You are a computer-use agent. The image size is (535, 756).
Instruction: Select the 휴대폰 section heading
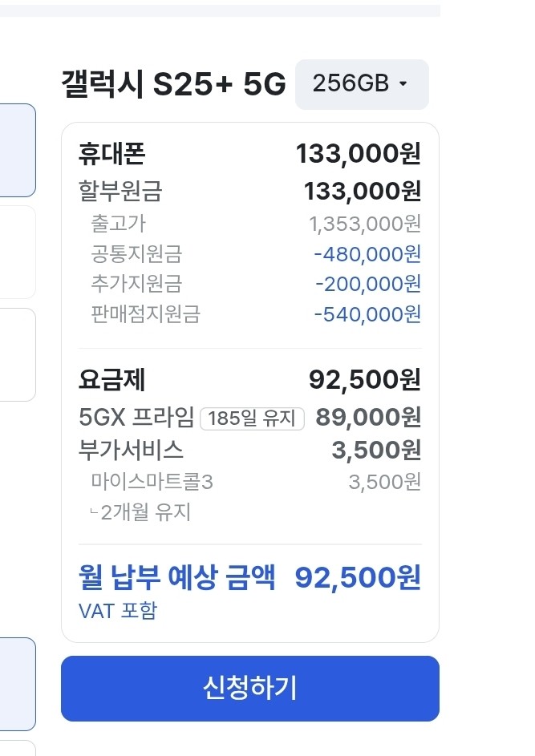coord(112,152)
